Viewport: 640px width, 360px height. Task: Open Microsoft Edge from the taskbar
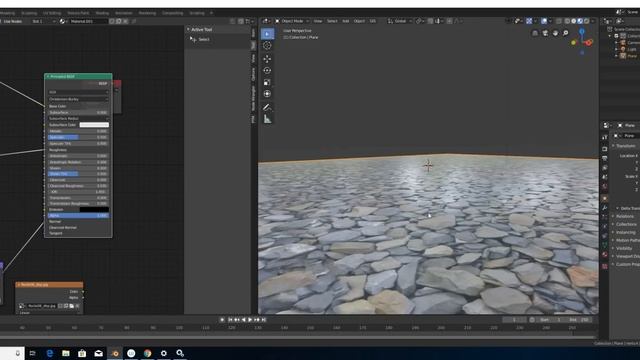[49, 353]
